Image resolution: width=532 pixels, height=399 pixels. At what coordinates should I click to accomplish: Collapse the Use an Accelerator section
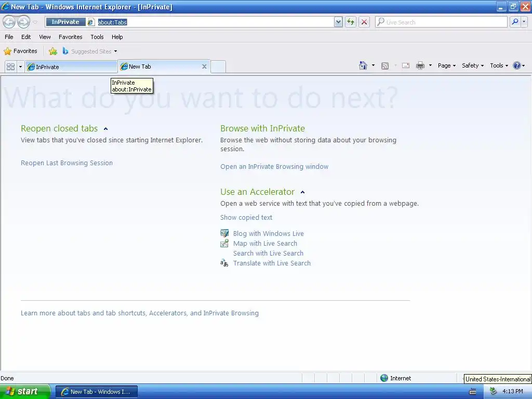303,192
